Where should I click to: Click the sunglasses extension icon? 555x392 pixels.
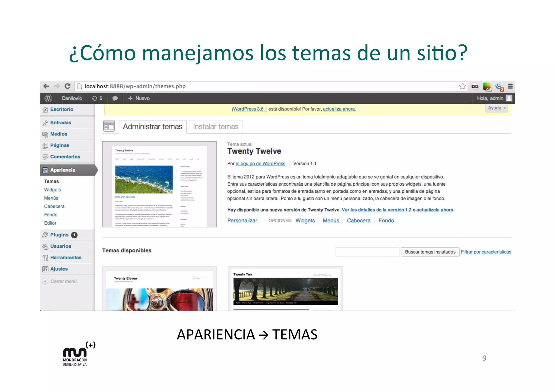click(475, 87)
